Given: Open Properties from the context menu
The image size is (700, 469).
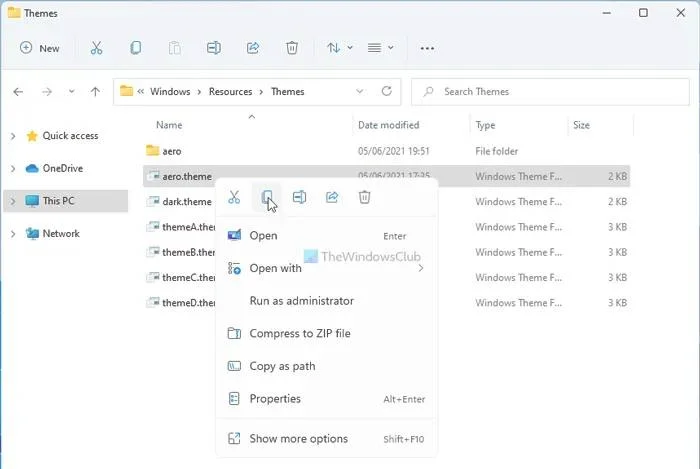Looking at the screenshot, I should point(326,398).
